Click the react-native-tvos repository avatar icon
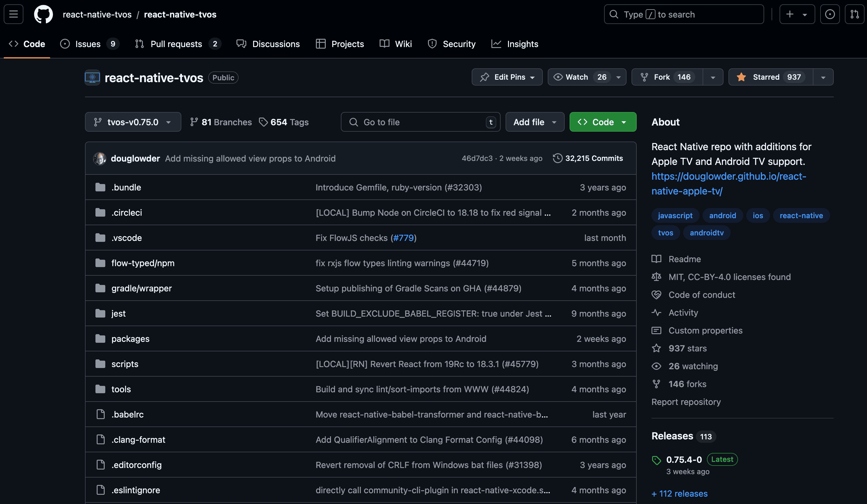The width and height of the screenshot is (867, 504). point(92,77)
